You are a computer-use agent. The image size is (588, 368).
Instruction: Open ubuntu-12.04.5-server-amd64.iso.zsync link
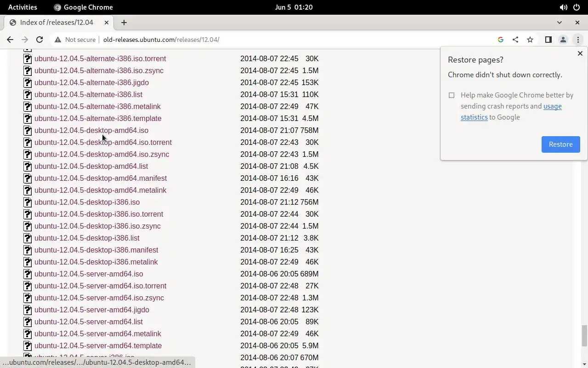point(99,298)
